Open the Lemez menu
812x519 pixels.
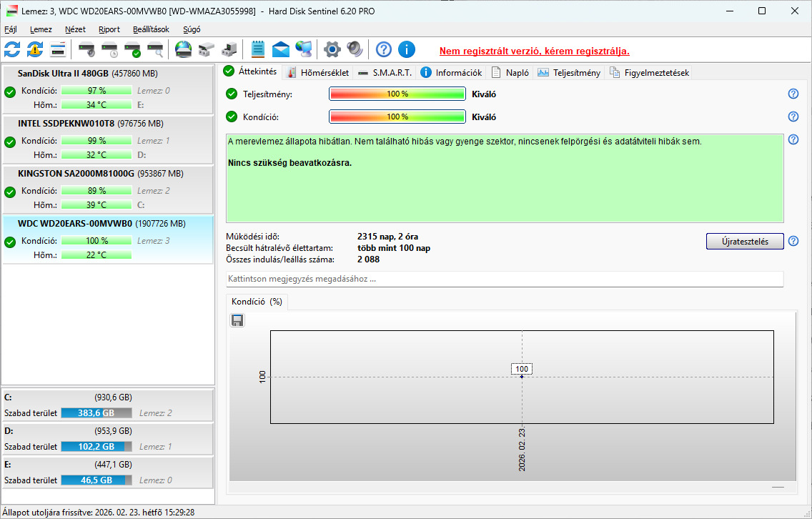coord(41,29)
